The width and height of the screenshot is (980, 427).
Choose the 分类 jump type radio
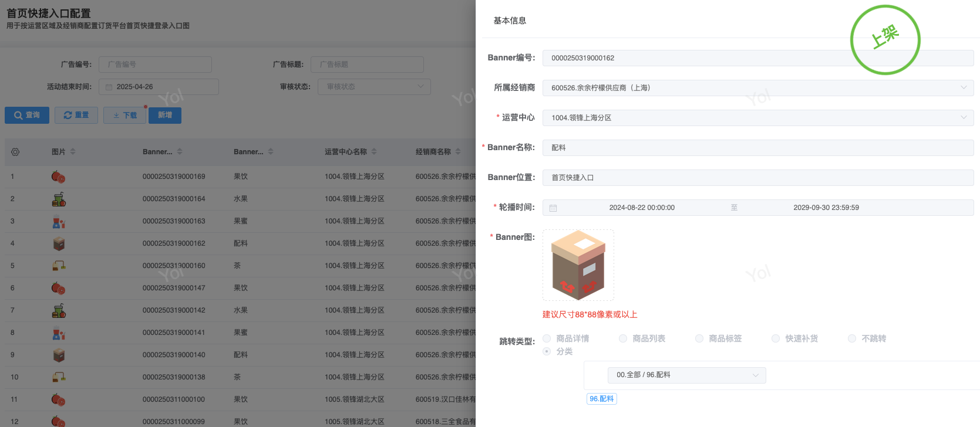coord(547,351)
